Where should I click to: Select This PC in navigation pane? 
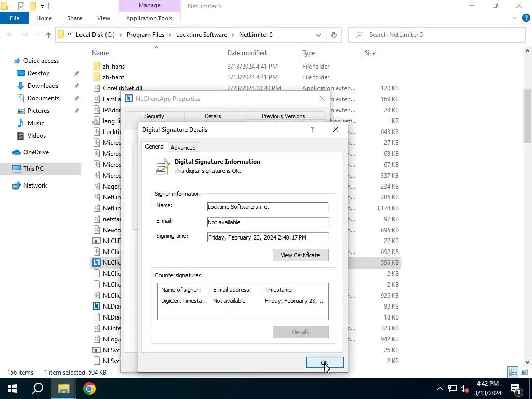pyautogui.click(x=33, y=169)
